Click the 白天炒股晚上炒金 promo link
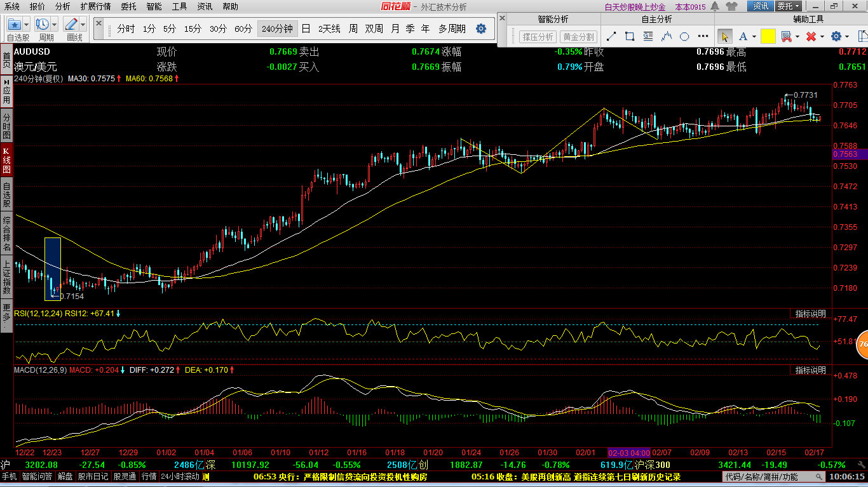Screen dimensions: 868x487 (x=635, y=6)
